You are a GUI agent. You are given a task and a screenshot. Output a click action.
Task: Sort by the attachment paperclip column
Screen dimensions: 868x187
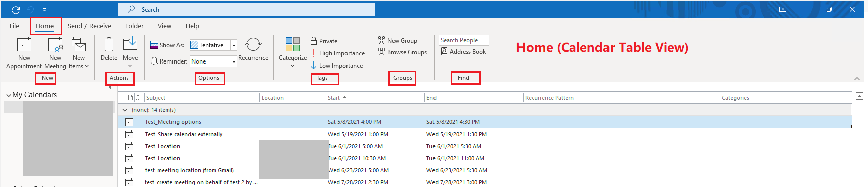(138, 98)
